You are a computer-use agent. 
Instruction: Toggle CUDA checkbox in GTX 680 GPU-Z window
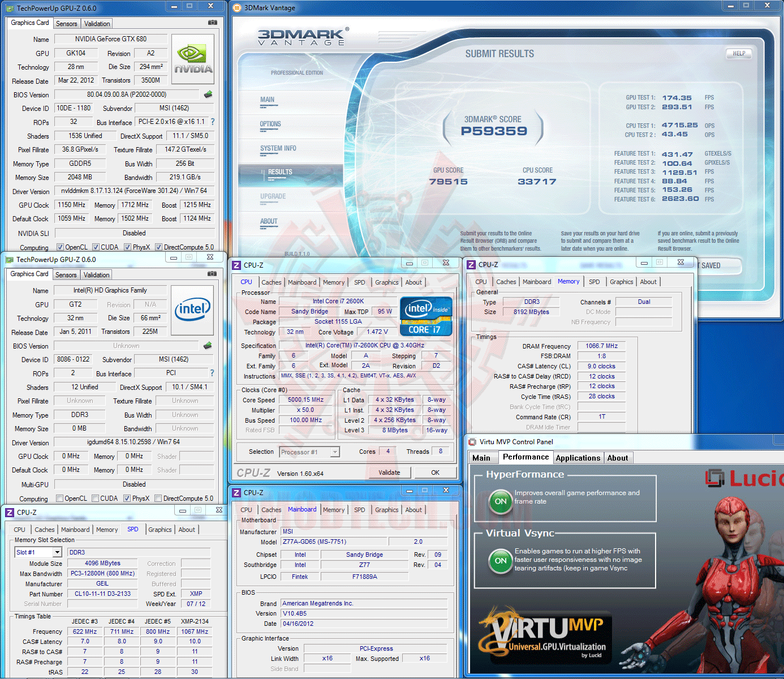pos(96,247)
